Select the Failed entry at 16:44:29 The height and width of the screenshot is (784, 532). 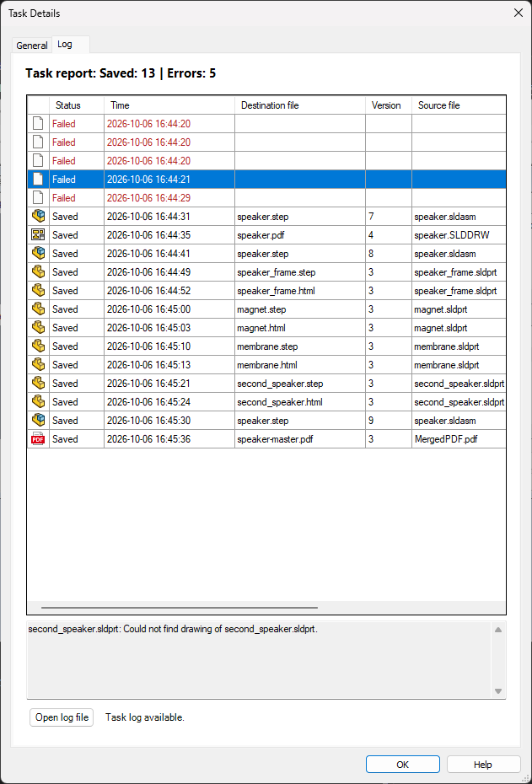click(266, 197)
